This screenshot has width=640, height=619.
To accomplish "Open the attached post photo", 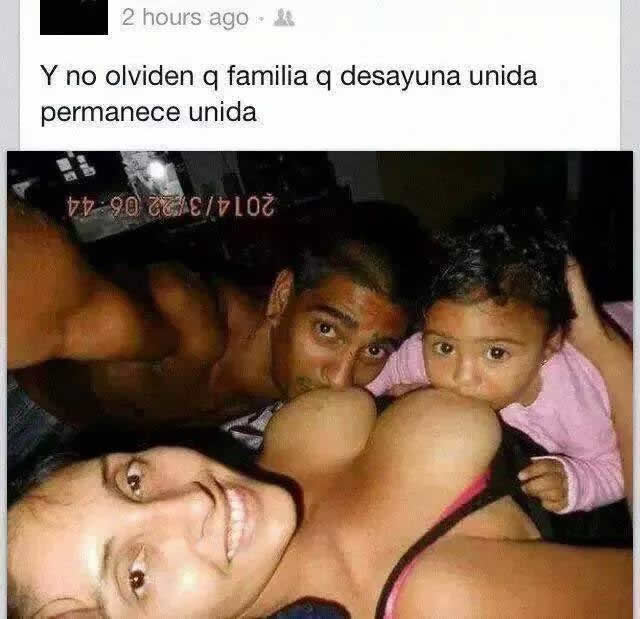I will [x=320, y=385].
